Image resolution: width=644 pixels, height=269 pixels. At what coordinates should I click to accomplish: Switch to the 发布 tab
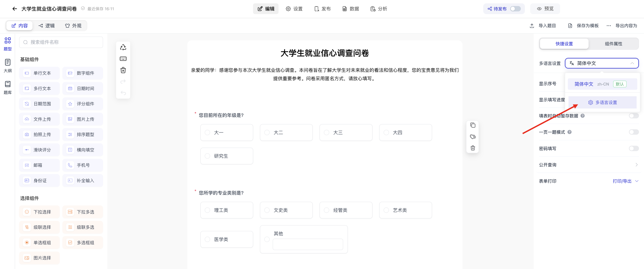(322, 9)
